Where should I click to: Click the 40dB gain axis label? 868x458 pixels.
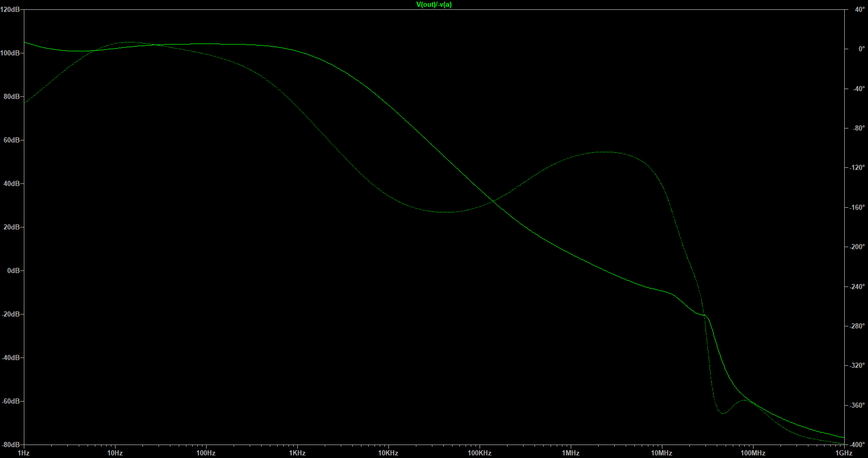click(12, 183)
